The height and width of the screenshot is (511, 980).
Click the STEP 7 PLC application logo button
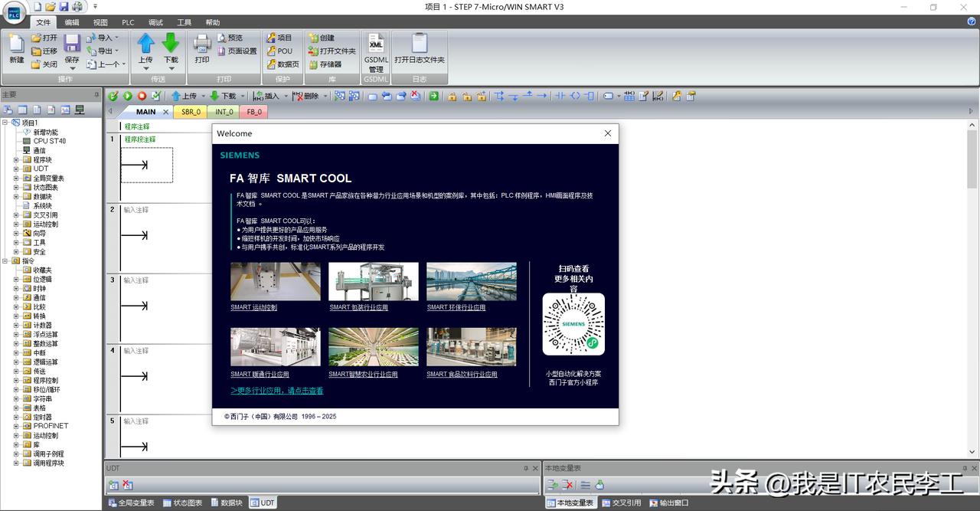point(14,12)
